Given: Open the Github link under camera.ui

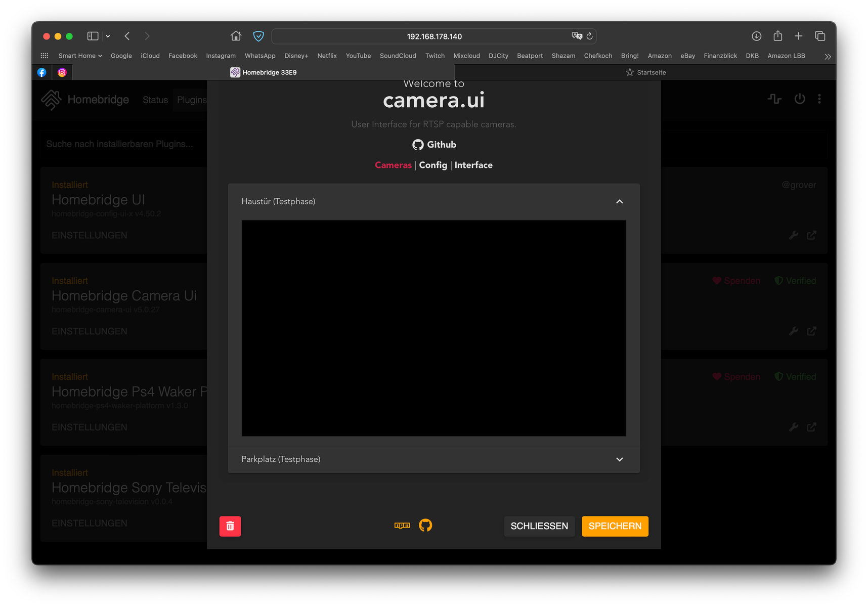Looking at the screenshot, I should 434,145.
